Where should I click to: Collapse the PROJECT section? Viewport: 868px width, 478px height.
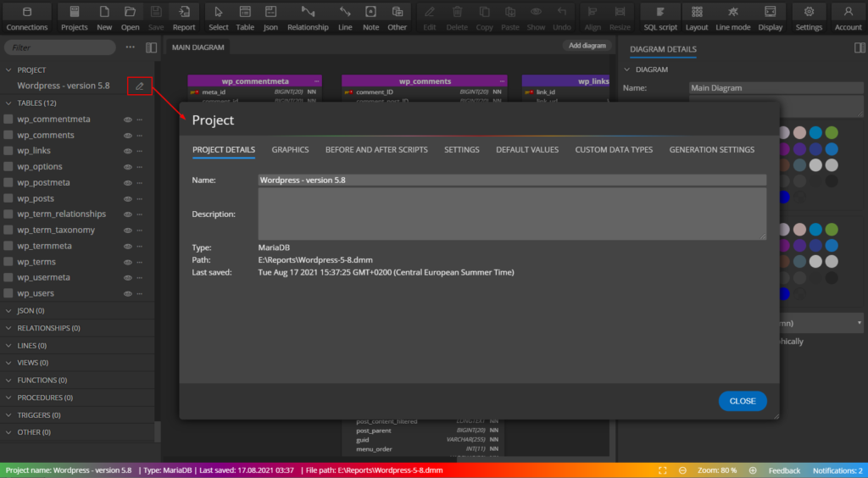coord(8,70)
